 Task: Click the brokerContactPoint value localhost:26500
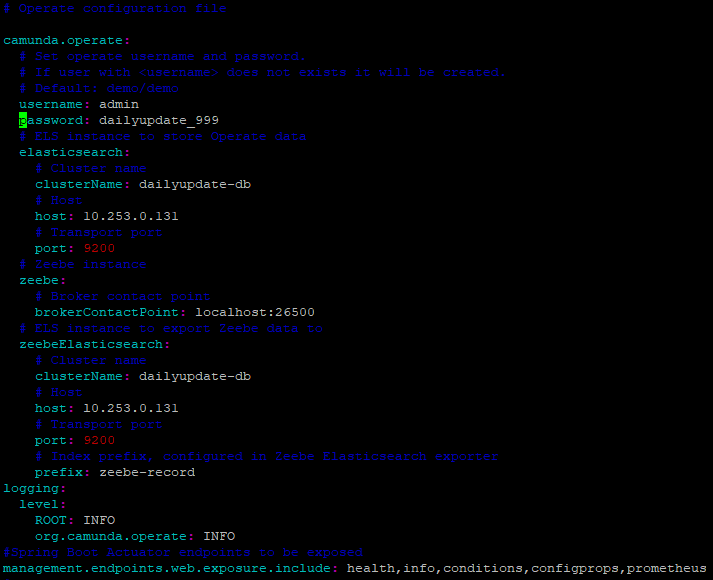[255, 312]
